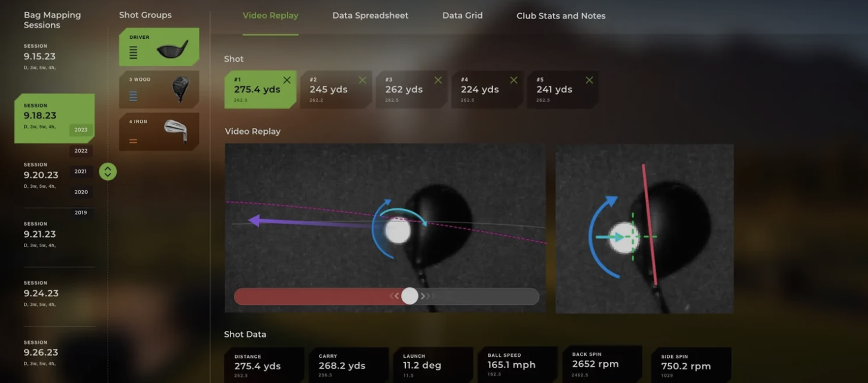Remove shot #2 245 yds with X
Image resolution: width=868 pixels, height=383 pixels.
click(x=362, y=80)
